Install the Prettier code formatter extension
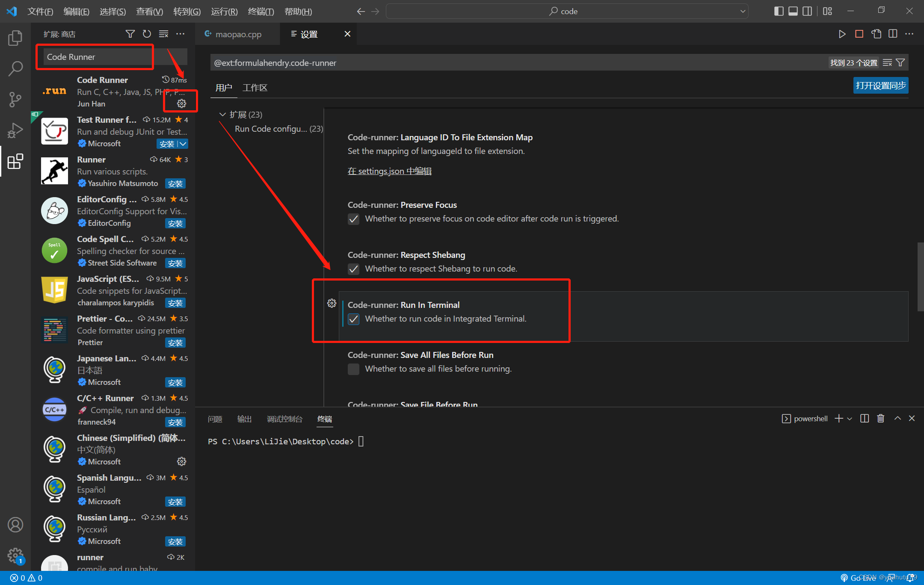This screenshot has height=585, width=924. point(175,343)
